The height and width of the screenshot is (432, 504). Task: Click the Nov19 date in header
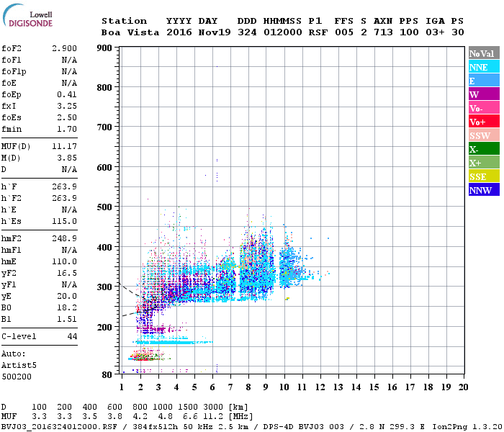coord(215,32)
